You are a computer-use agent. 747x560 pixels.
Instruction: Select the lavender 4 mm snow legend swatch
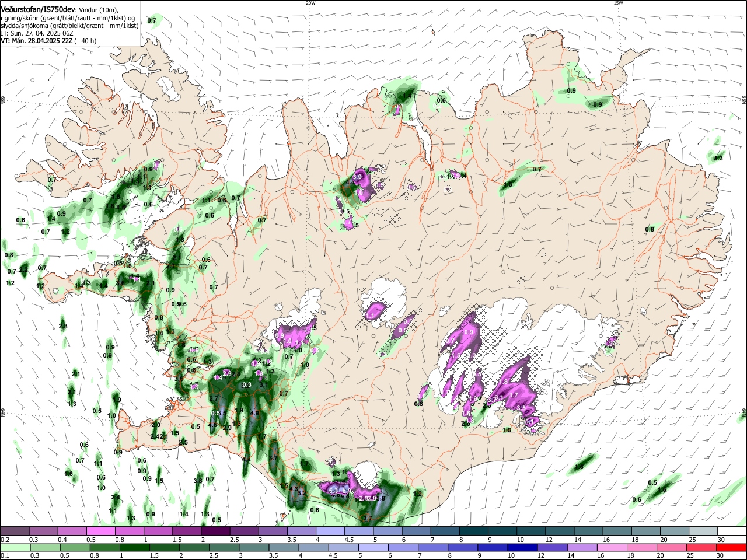pyautogui.click(x=330, y=531)
